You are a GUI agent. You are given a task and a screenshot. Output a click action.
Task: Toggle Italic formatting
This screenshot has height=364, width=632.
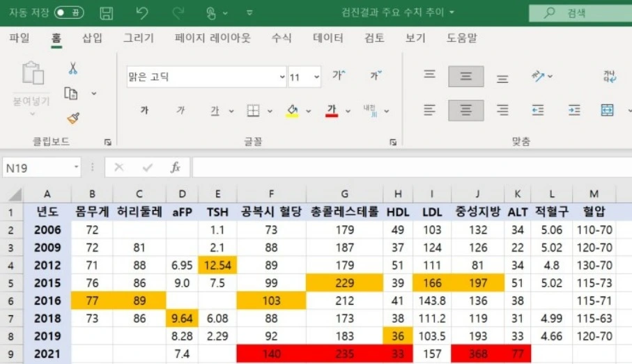(x=180, y=111)
